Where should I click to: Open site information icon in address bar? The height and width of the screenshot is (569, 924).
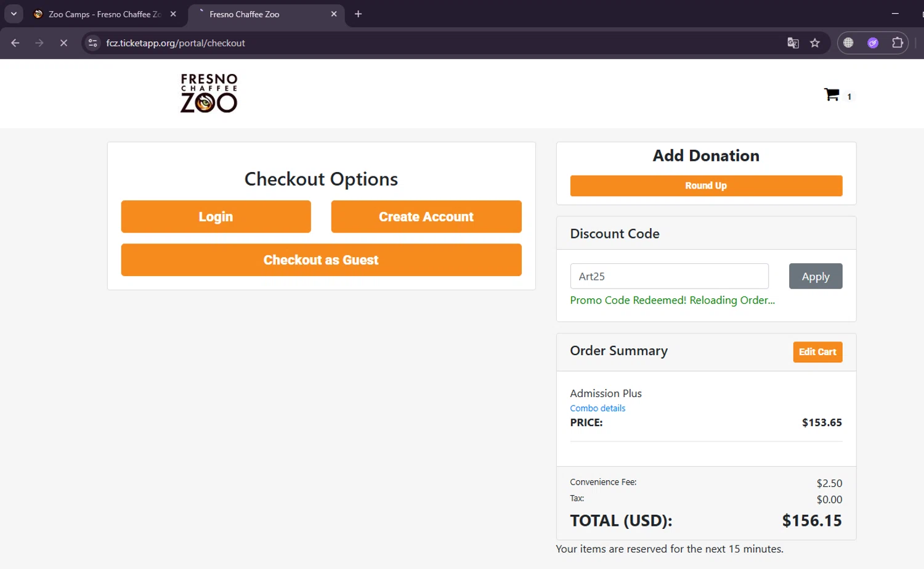tap(93, 43)
